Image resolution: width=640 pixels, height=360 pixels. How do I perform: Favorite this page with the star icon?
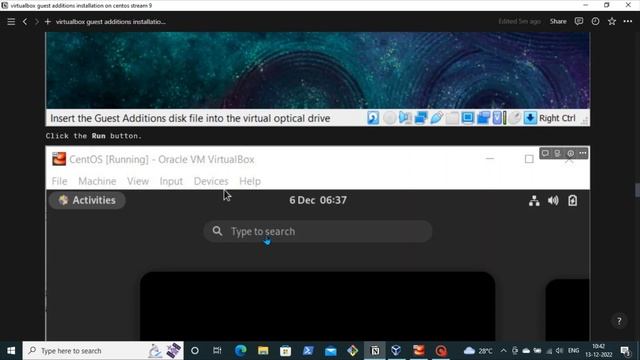pyautogui.click(x=612, y=21)
